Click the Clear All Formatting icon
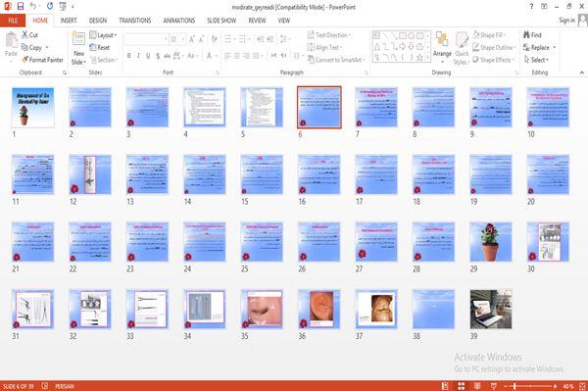Image resolution: width=588 pixels, height=391 pixels. coord(214,39)
